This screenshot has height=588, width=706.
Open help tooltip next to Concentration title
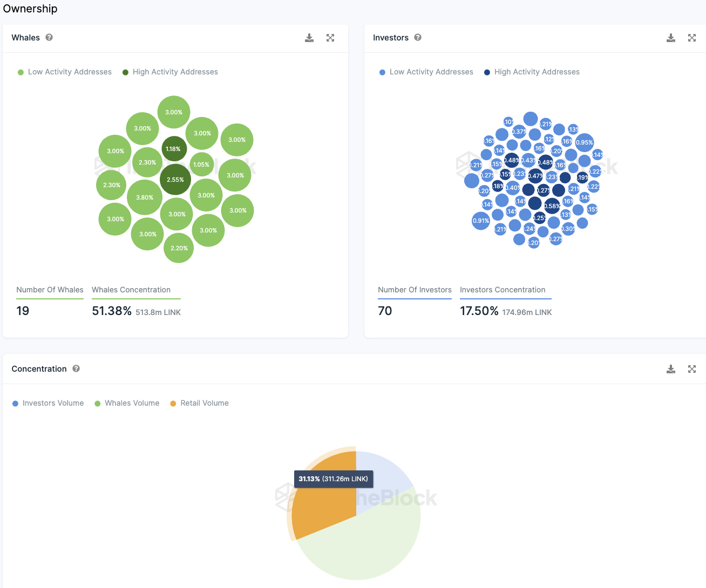pyautogui.click(x=76, y=368)
